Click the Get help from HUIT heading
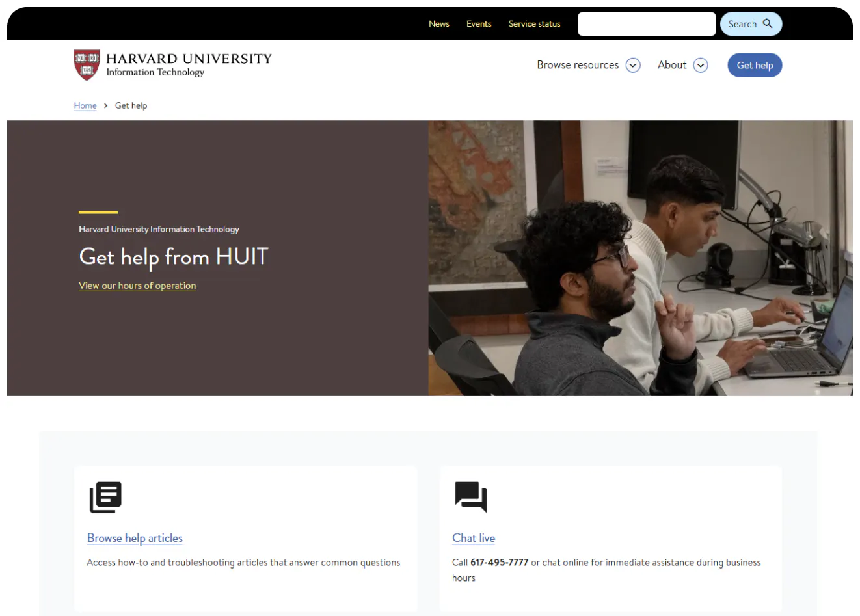860x616 pixels. (x=174, y=257)
